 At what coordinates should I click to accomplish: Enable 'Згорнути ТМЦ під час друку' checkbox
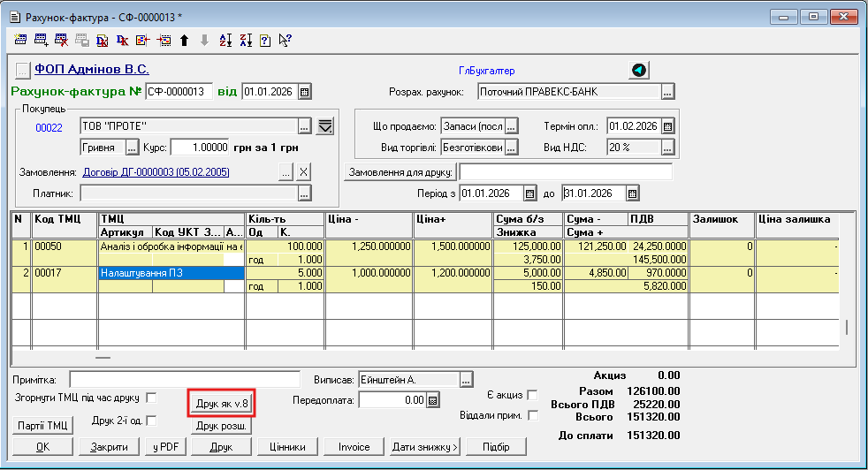click(x=151, y=398)
